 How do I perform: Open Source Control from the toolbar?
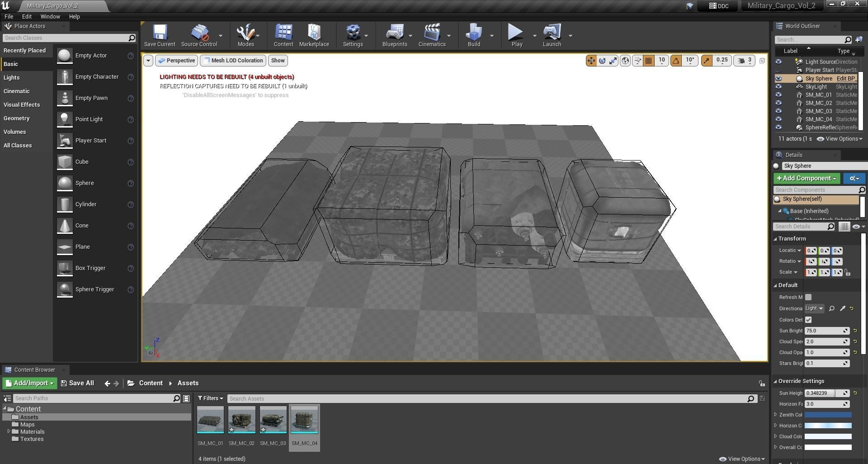tap(199, 35)
